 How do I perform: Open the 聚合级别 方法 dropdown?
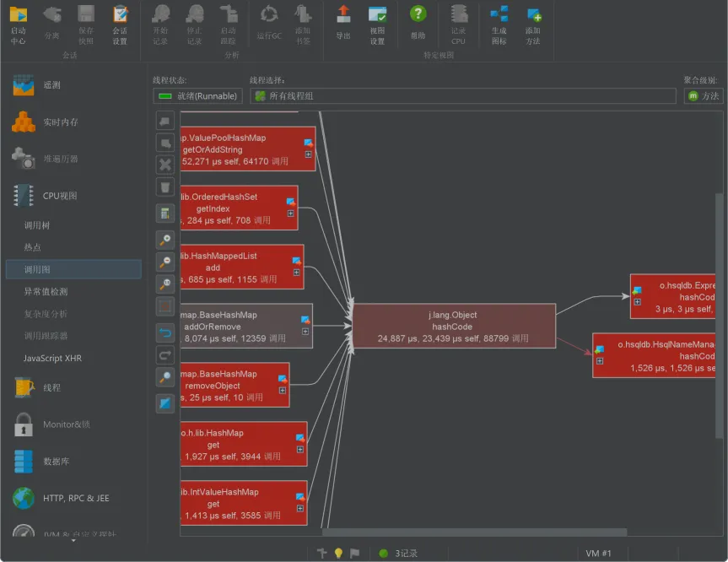coord(704,96)
